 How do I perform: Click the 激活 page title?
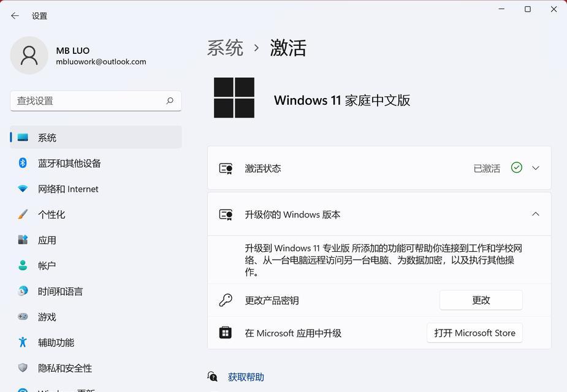(288, 48)
